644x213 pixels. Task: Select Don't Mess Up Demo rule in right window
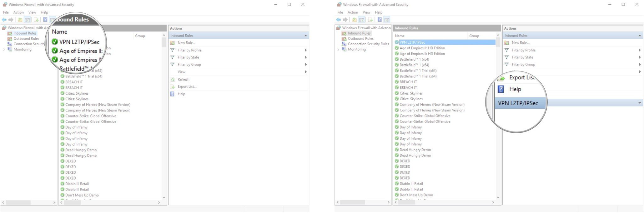click(416, 195)
